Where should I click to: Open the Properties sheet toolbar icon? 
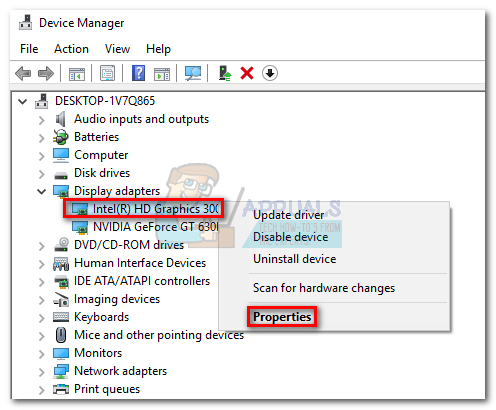(x=107, y=73)
